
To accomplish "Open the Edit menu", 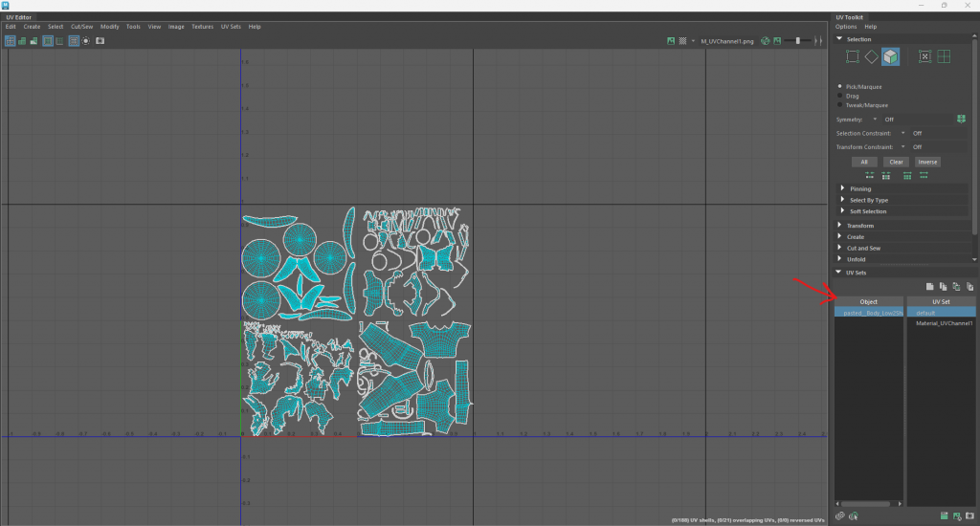I will pos(11,27).
